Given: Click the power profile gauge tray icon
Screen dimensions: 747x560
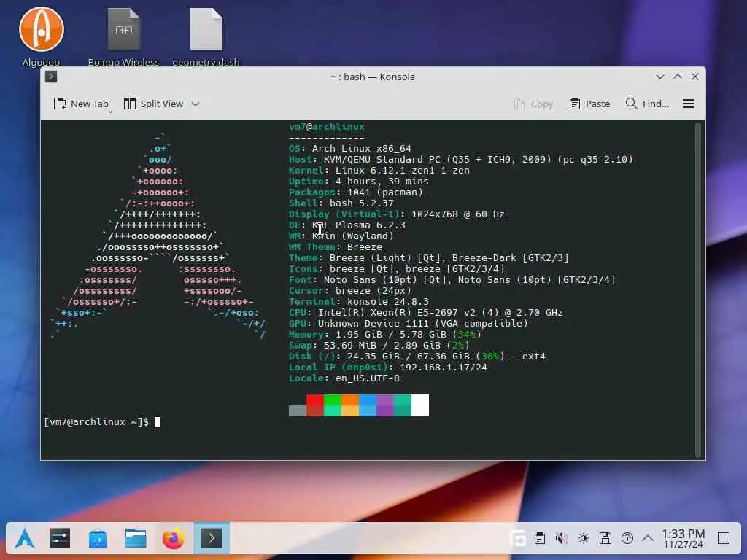Looking at the screenshot, I should click(627, 539).
